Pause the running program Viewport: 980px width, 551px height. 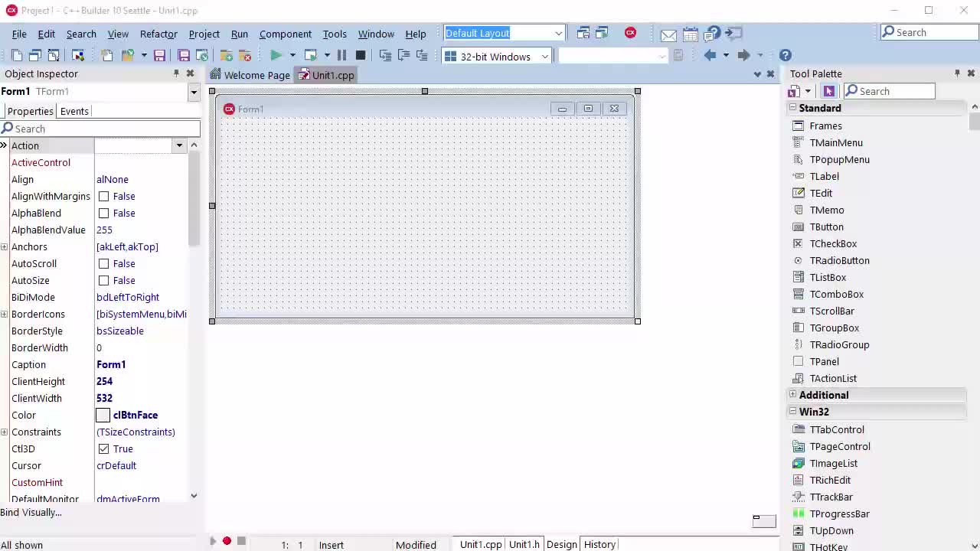click(x=341, y=55)
